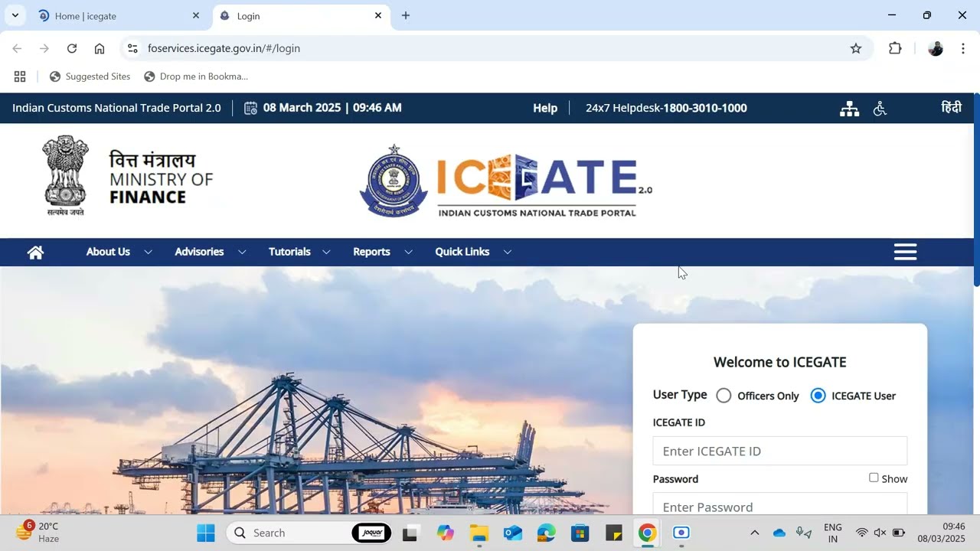The width and height of the screenshot is (980, 551).
Task: Open File Explorer from the taskbar
Action: point(479,533)
